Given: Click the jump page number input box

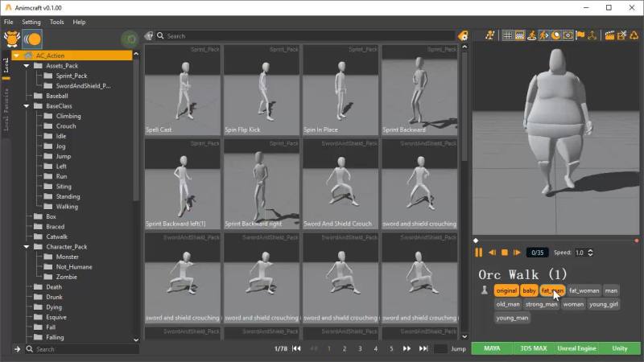Looking at the screenshot, I should click(440, 349).
